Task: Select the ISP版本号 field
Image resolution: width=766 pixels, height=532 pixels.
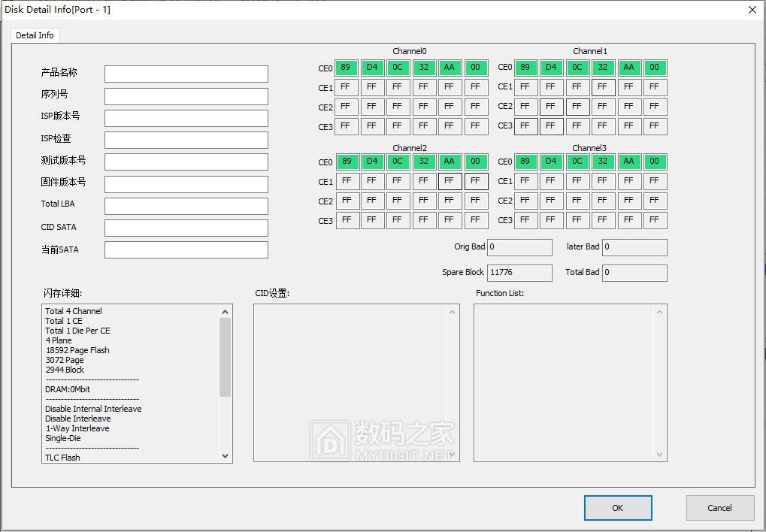Action: (x=186, y=118)
